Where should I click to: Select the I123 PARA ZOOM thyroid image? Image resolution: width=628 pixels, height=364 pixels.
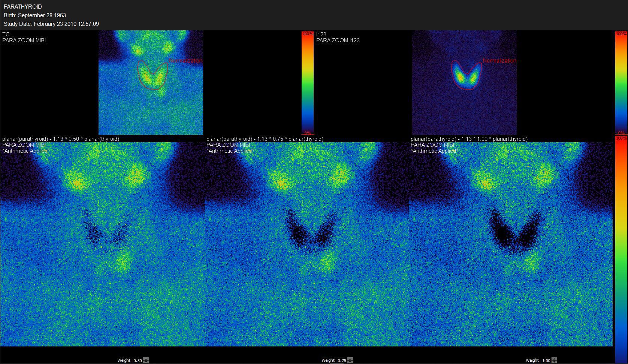(x=464, y=109)
